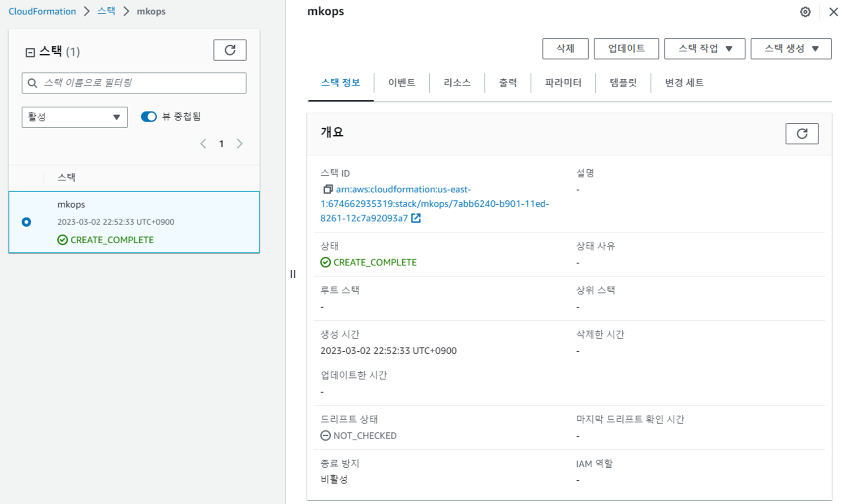845x504 pixels.
Task: Expand the 스택 생성 dropdown
Action: 791,49
